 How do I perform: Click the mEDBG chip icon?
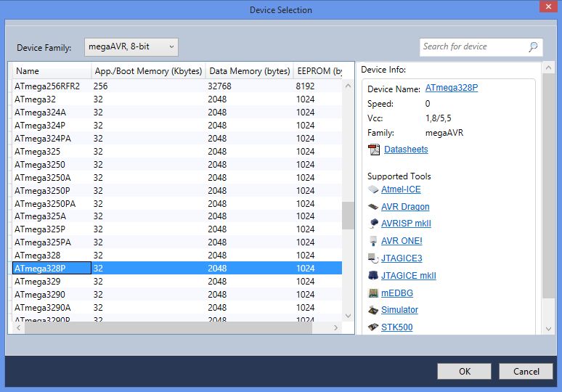click(x=373, y=293)
